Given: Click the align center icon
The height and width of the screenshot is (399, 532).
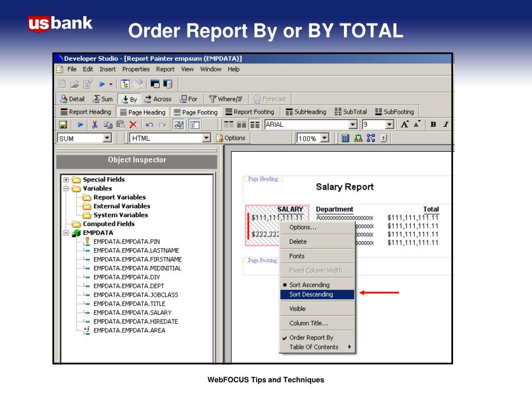Looking at the screenshot, I should coord(242,125).
